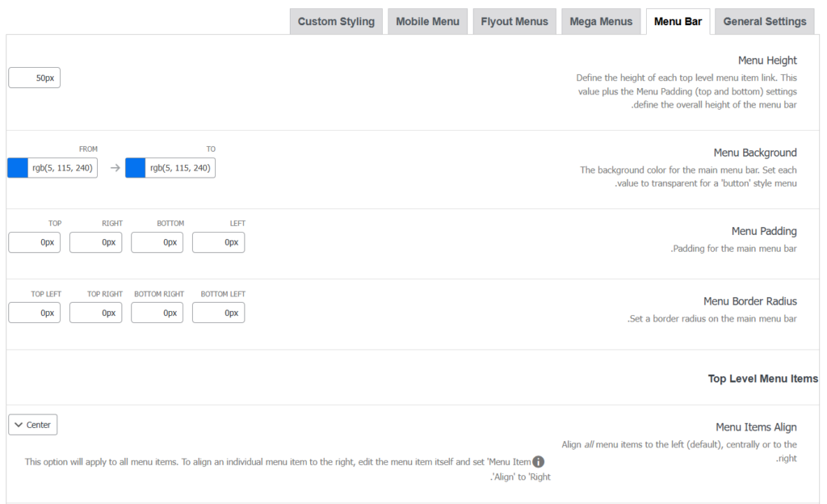Focus the Menu Padding BOTTOM field
This screenshot has height=504, width=827.
click(157, 242)
